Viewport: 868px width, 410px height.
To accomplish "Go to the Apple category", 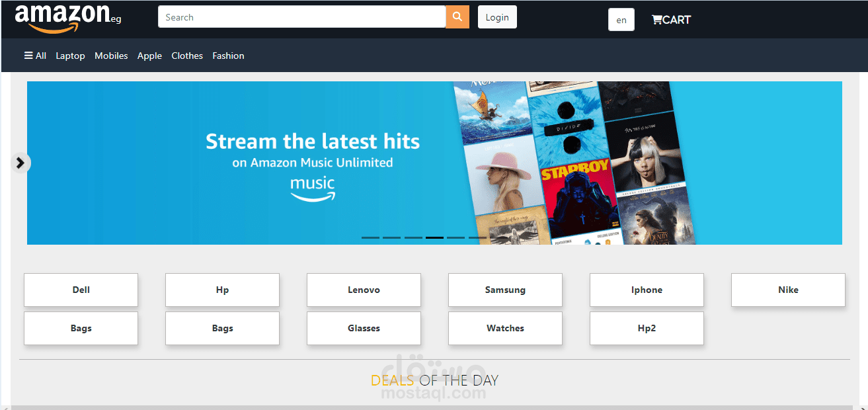I will (x=149, y=56).
